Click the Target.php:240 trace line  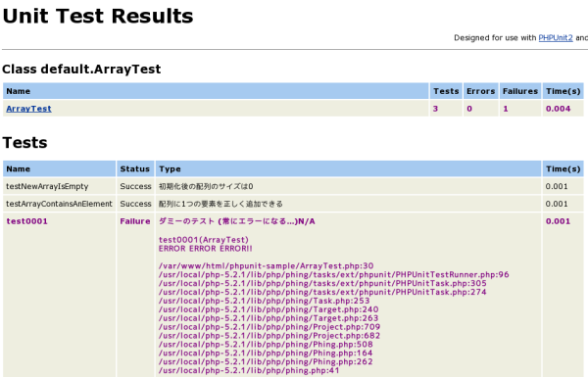click(269, 309)
